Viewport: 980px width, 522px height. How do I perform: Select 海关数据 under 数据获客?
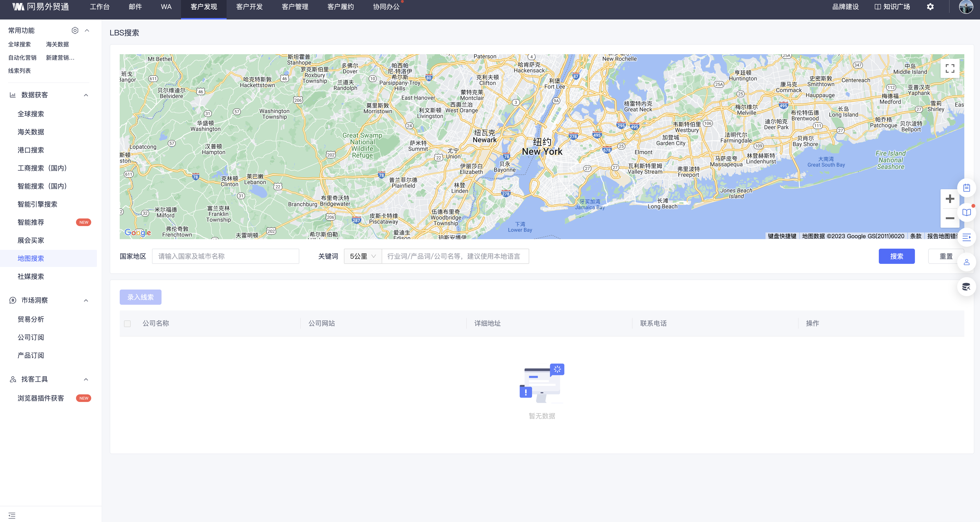tap(31, 132)
